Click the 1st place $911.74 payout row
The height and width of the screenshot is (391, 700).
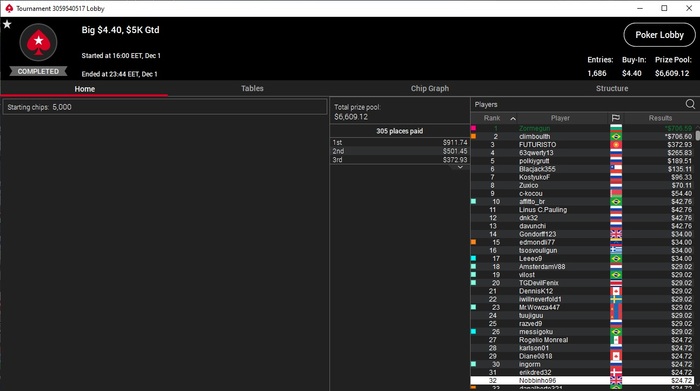coord(400,142)
